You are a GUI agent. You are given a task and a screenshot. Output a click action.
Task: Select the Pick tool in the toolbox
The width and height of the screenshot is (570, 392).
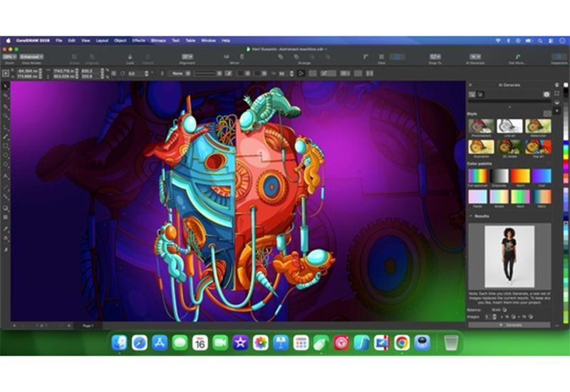pyautogui.click(x=6, y=86)
